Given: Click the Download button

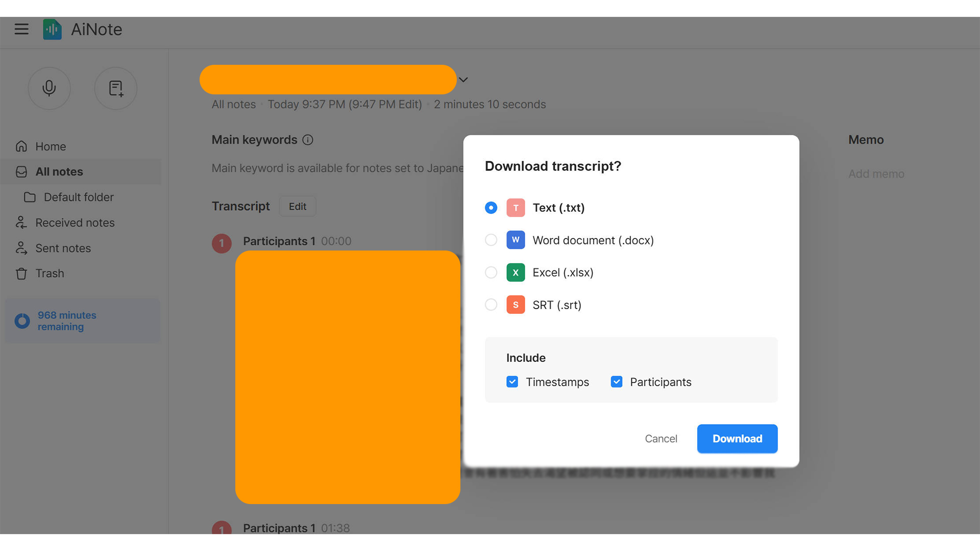Looking at the screenshot, I should pos(737,439).
